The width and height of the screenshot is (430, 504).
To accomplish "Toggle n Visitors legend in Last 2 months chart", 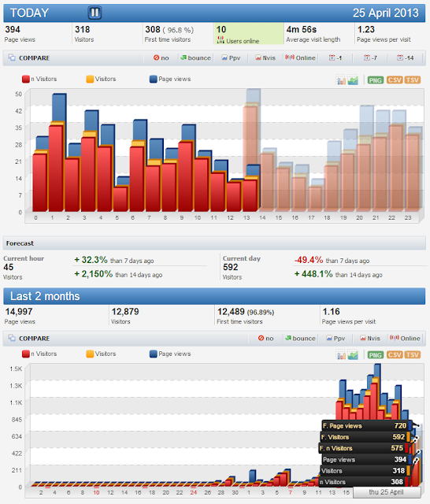I will click(x=39, y=354).
